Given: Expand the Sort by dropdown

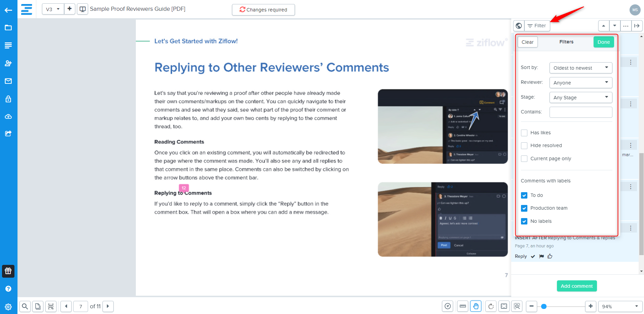Looking at the screenshot, I should coord(580,68).
